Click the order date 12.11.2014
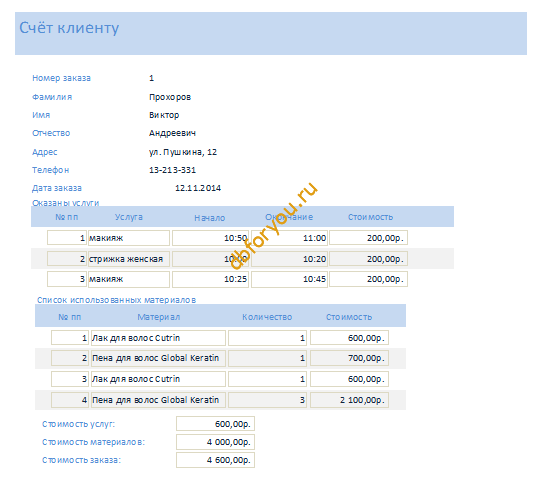The height and width of the screenshot is (484, 533). (x=198, y=188)
